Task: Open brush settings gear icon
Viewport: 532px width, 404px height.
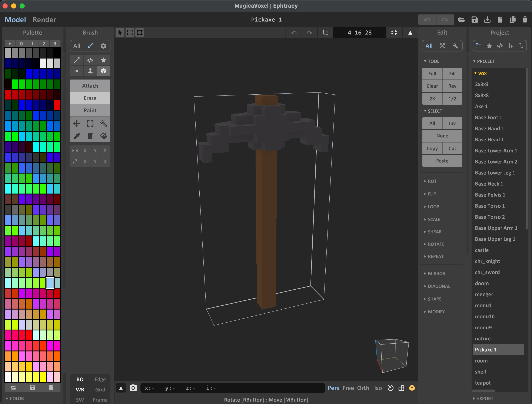Action: [x=103, y=46]
